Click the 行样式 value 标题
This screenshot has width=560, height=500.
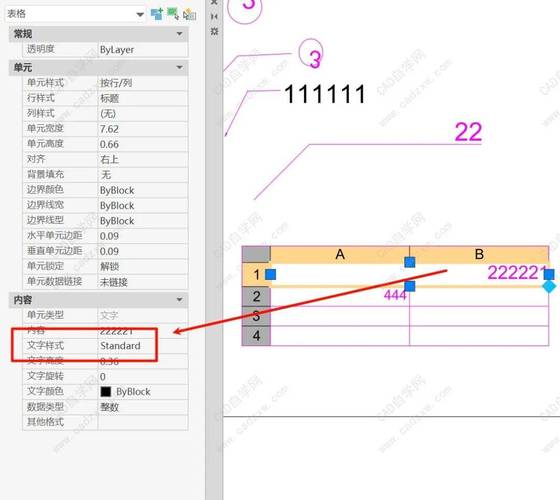click(142, 98)
